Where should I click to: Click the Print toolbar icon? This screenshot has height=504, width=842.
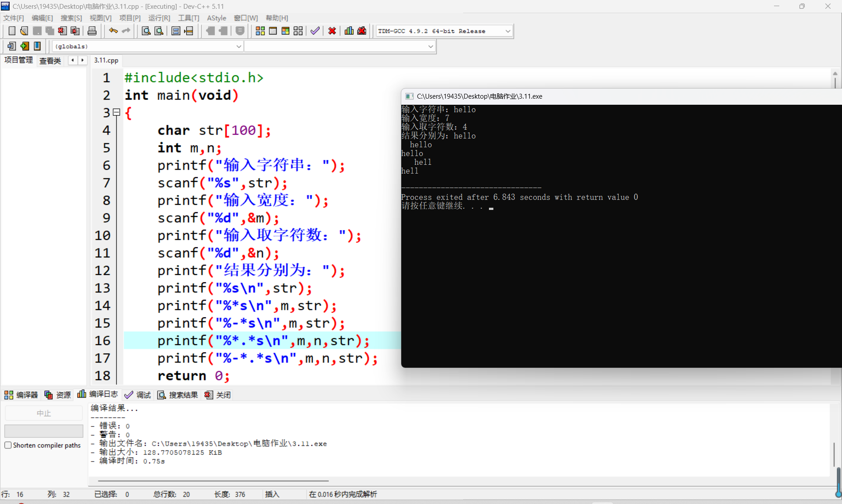click(x=92, y=31)
